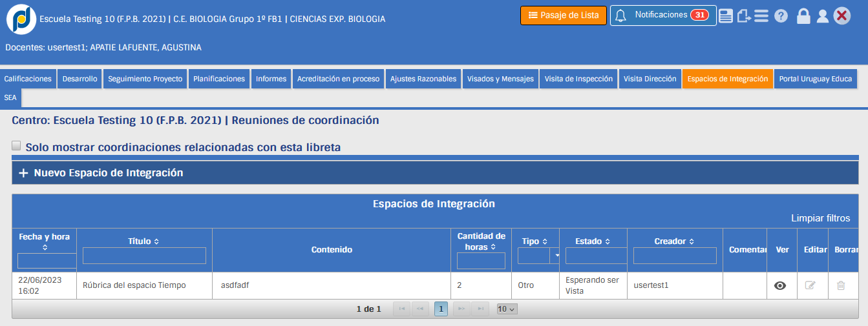Open Acreditación en proceso tab
The height and width of the screenshot is (326, 868).
tap(338, 79)
